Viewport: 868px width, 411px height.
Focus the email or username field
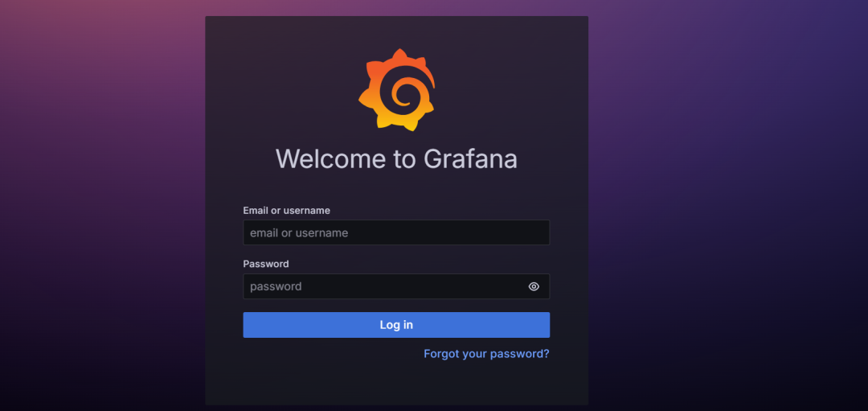pyautogui.click(x=396, y=232)
